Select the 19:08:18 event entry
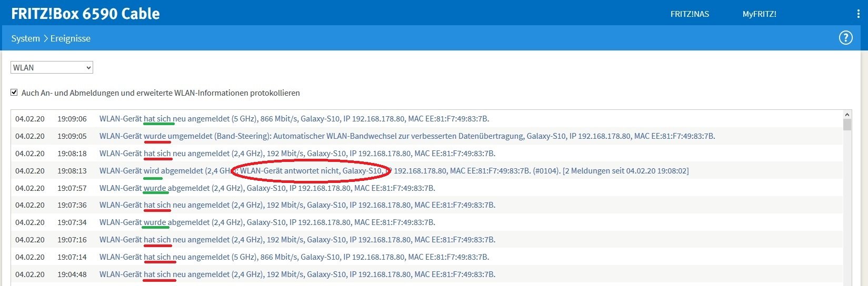 tap(427, 154)
